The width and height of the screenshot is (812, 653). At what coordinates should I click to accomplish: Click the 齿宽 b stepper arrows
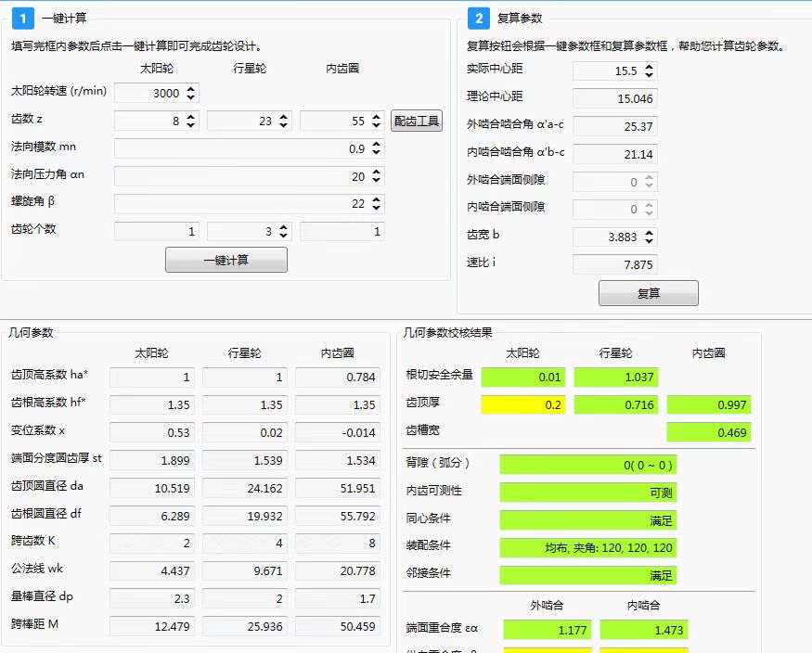pos(649,237)
